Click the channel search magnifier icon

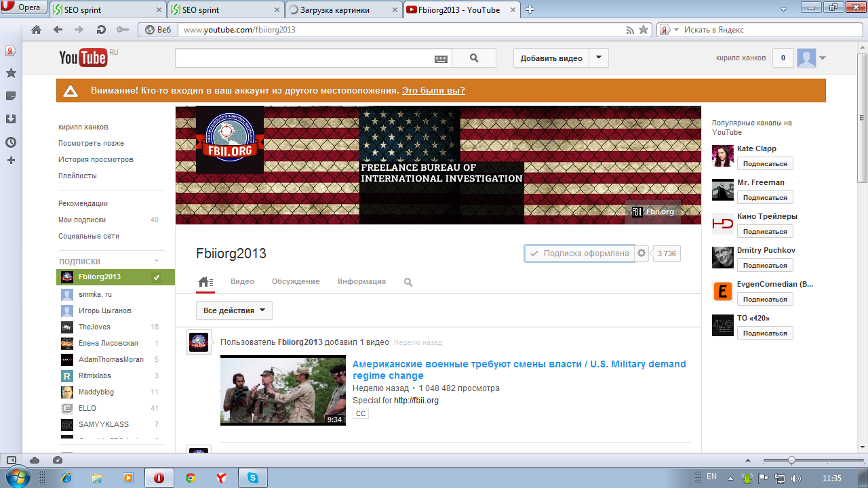pos(408,282)
